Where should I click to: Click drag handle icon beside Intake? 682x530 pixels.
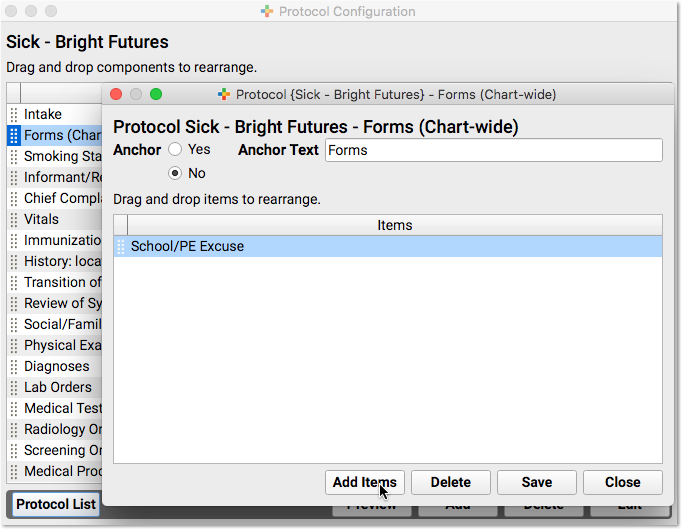(x=14, y=114)
